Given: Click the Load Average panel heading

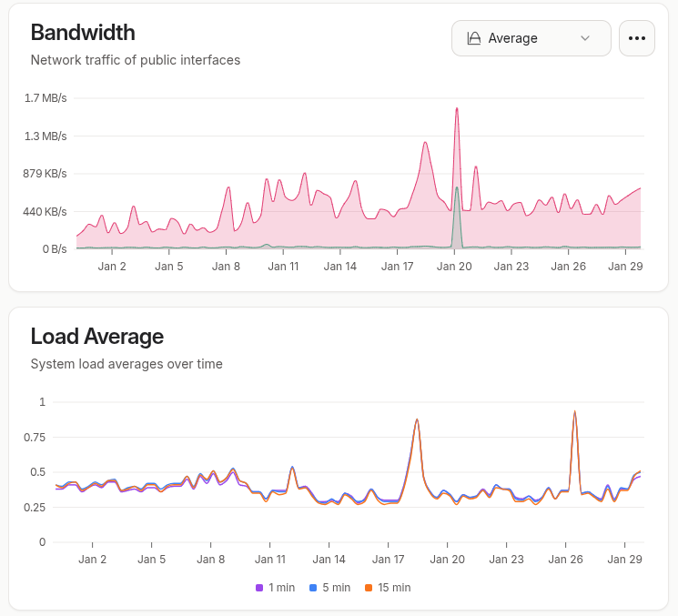Looking at the screenshot, I should click(x=96, y=337).
